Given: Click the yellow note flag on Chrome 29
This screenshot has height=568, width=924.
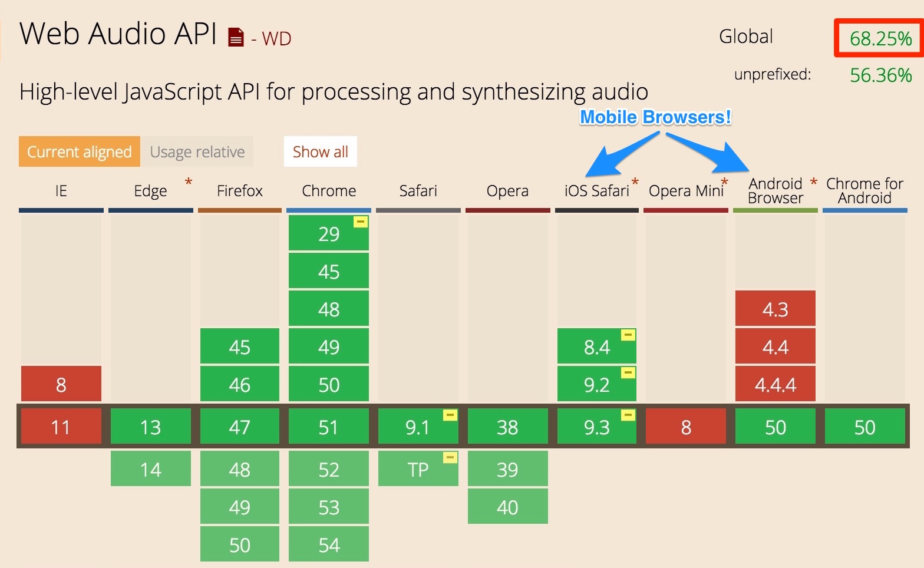Looking at the screenshot, I should click(x=361, y=222).
